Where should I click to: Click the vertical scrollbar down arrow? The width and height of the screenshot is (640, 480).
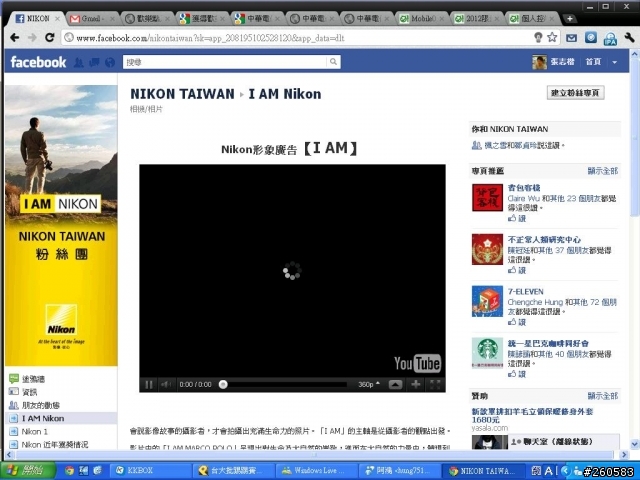[635, 444]
